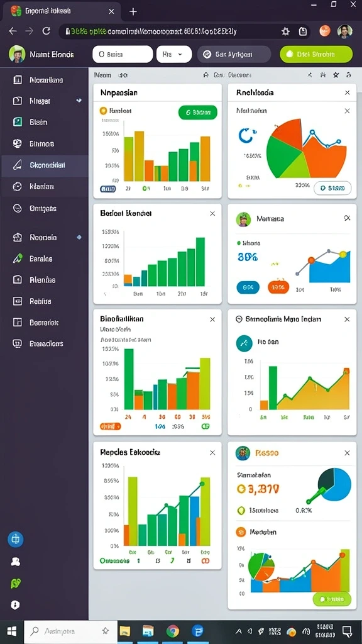
Task: Click the orange pill in Merrarua card
Action: tap(278, 287)
